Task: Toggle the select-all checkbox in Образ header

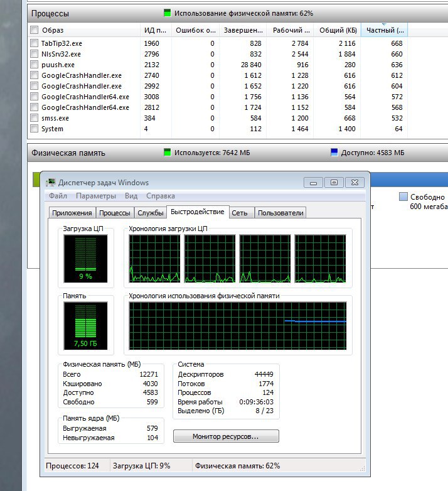Action: click(x=34, y=30)
